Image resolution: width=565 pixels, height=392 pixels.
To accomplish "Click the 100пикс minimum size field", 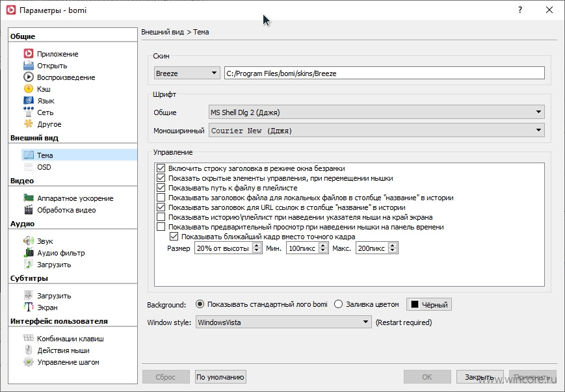I will (x=303, y=248).
